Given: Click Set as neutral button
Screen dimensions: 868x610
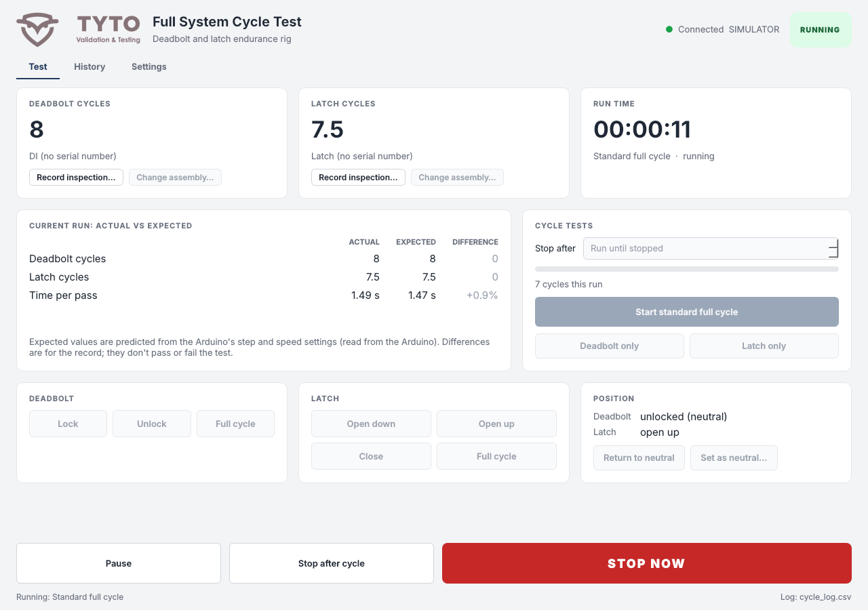Looking at the screenshot, I should pos(734,457).
